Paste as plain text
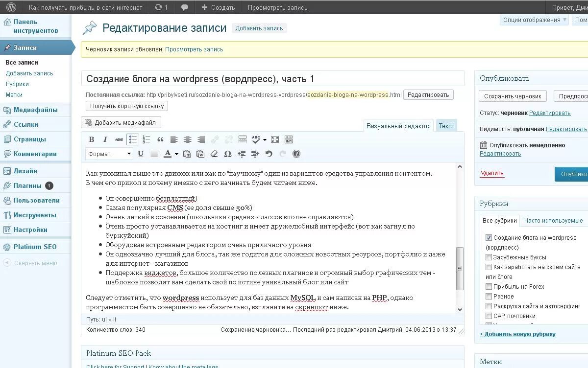This screenshot has height=368, width=588. [187, 154]
